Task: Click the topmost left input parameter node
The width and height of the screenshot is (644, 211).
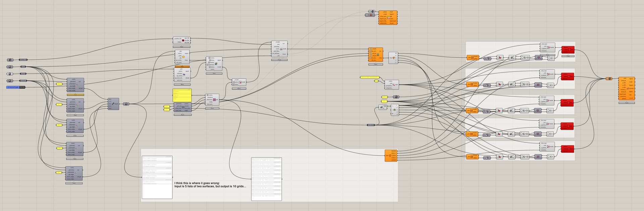Action: click(10, 60)
